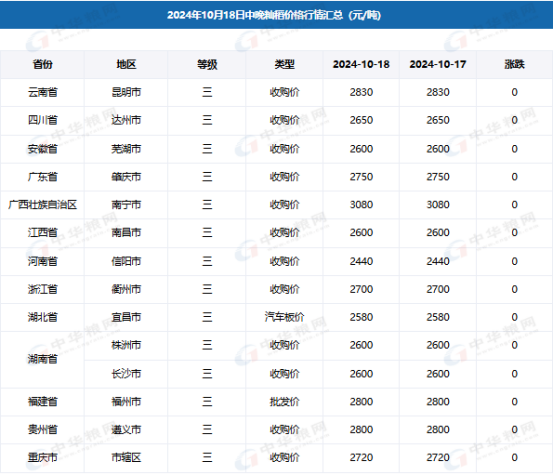The height and width of the screenshot is (476, 554).
Task: Click the 达州市 region cell
Action: [126, 120]
